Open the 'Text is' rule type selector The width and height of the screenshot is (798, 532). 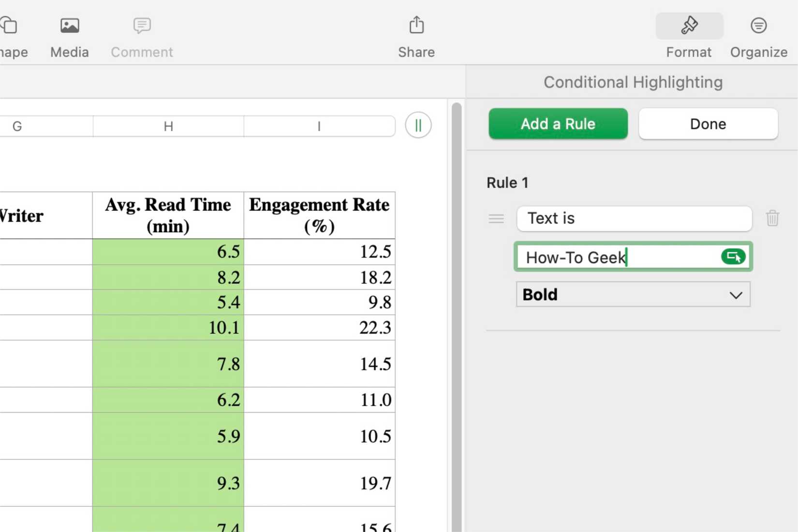pos(634,219)
